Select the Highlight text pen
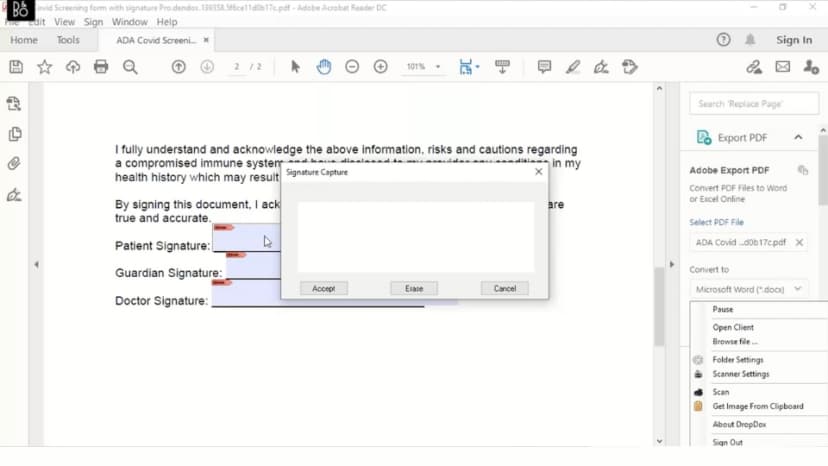The image size is (828, 466). tap(573, 67)
